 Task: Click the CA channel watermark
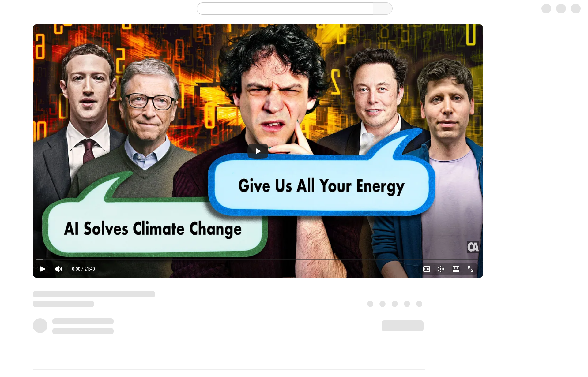(473, 247)
